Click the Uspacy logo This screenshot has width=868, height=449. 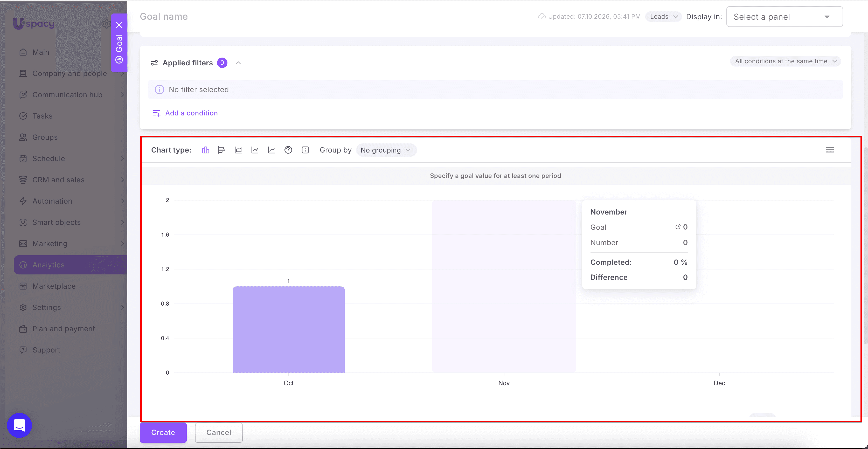34,23
